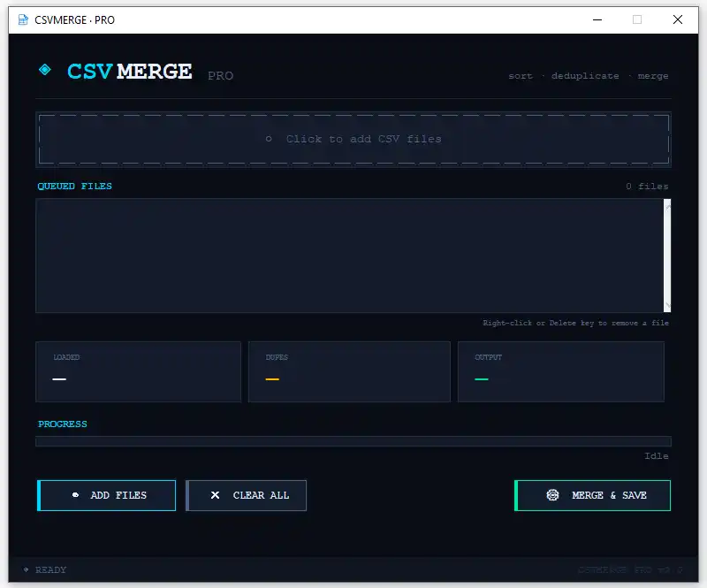Click the 'READY' status bar text
This screenshot has width=707, height=588.
[x=51, y=569]
